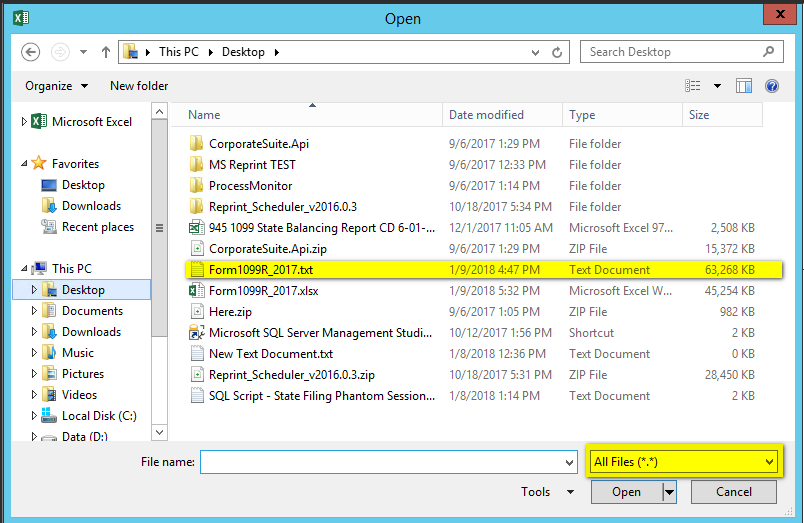Select the CorporateSuite.Api.zip archive icon
804x523 pixels.
coord(197,248)
